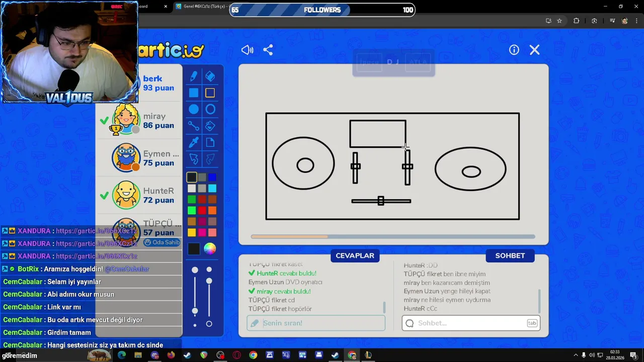Focus the Sohbet chat input field
The image size is (644, 362).
click(x=471, y=323)
